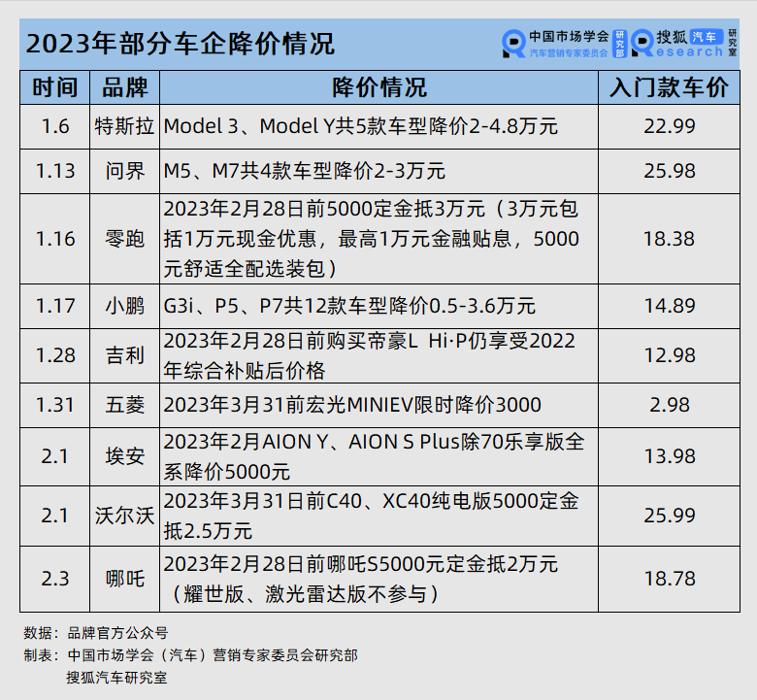Select the AION Y、AION S Plus description
The width and height of the screenshot is (757, 700).
pos(375,456)
